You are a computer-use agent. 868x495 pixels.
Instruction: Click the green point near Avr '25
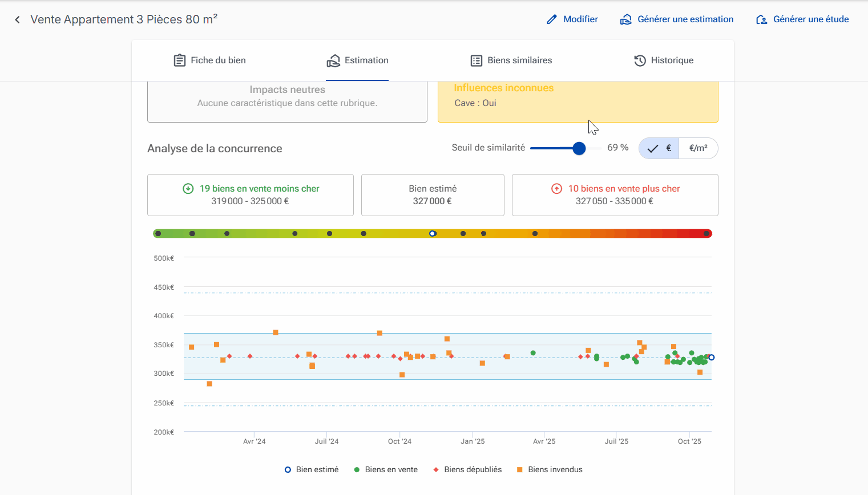(x=533, y=353)
